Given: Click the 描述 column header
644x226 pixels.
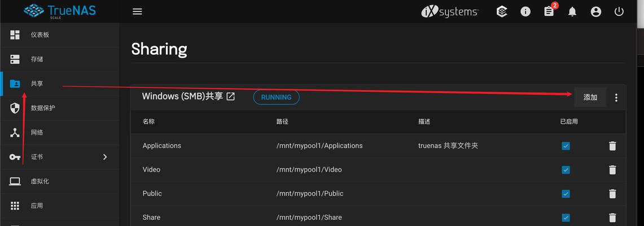Looking at the screenshot, I should 424,121.
